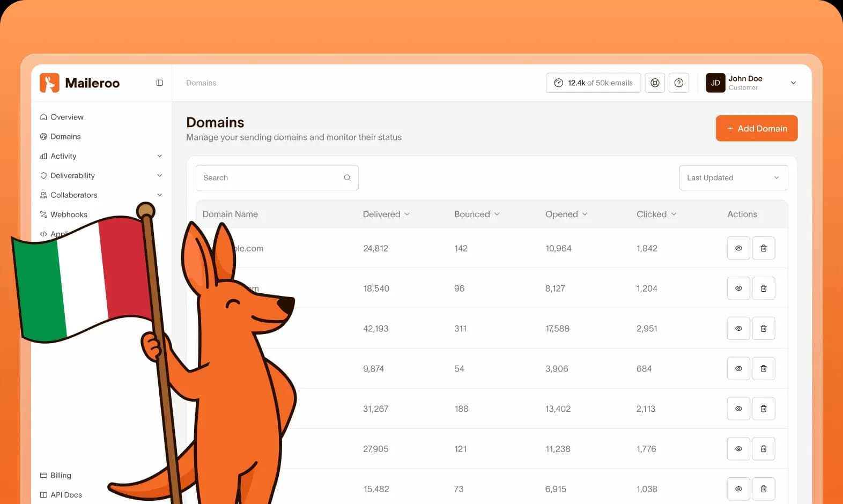Click the Actions column header
Viewport: 843px width, 504px height.
point(742,214)
